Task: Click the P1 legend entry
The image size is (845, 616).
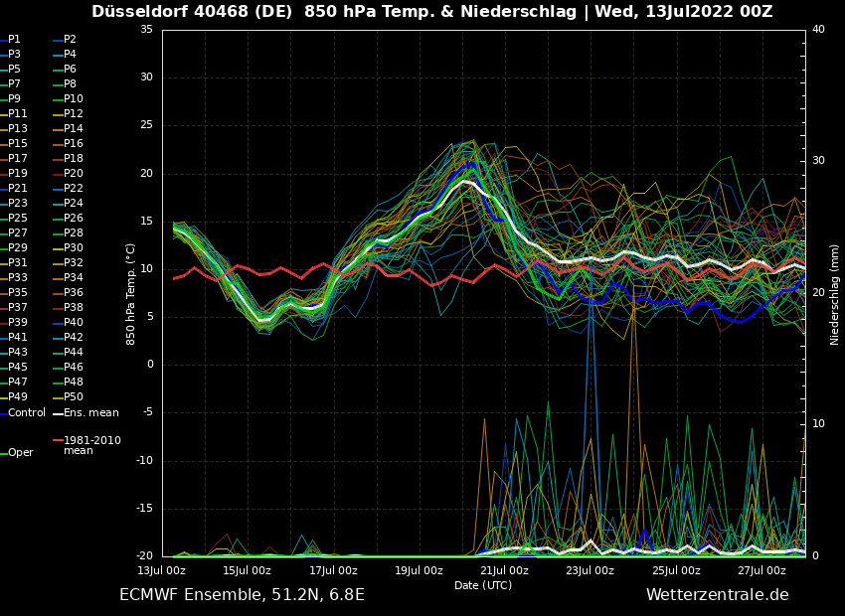Action: 14,40
